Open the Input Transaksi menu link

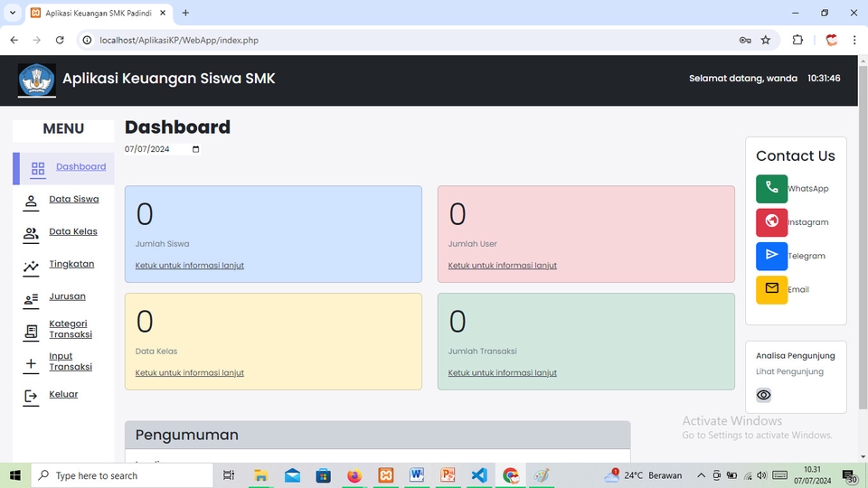tap(71, 361)
